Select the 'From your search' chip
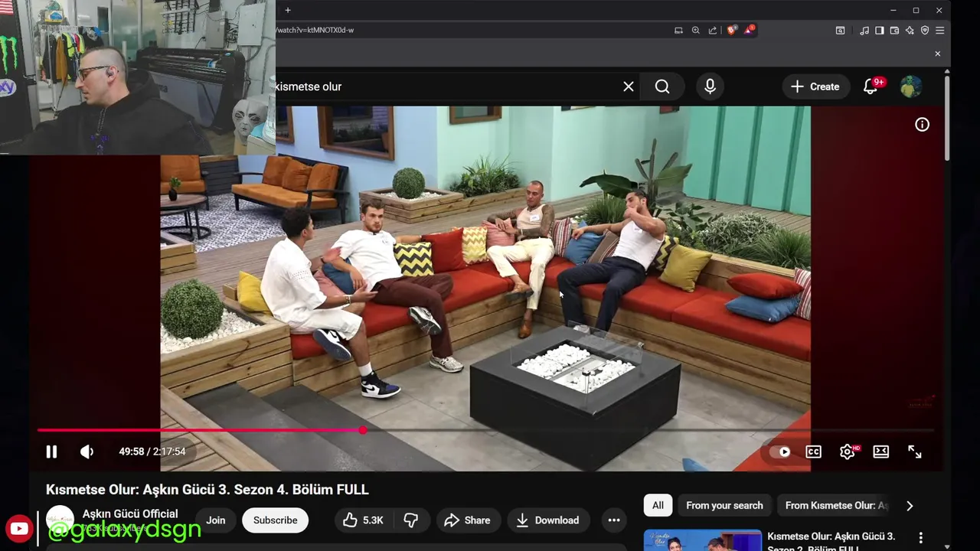 click(x=724, y=505)
